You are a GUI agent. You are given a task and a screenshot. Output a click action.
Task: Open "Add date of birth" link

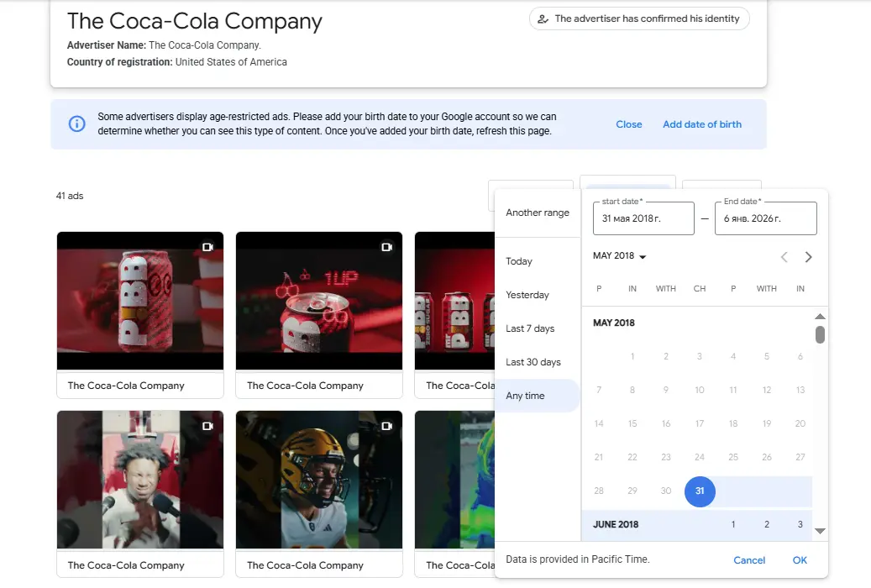click(x=702, y=123)
